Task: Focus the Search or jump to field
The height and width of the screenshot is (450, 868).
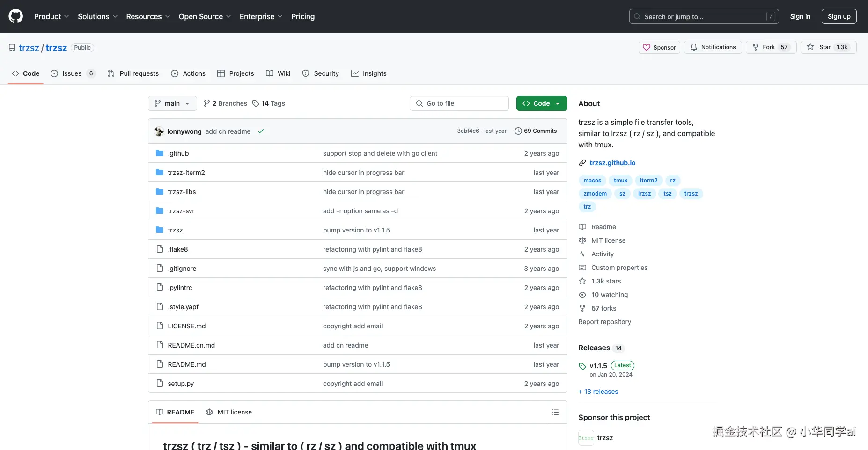Action: point(704,16)
